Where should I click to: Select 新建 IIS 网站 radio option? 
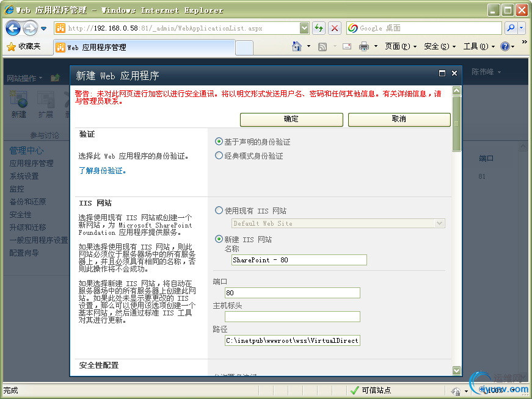tap(219, 239)
